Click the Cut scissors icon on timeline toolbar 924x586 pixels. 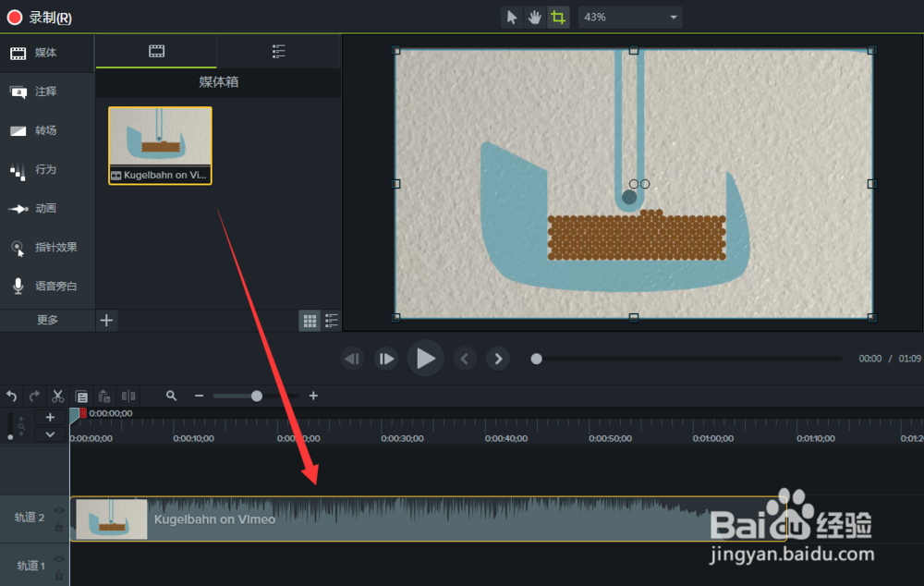click(x=57, y=396)
